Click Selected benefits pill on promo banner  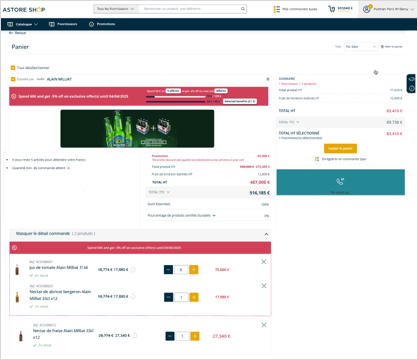click(240, 101)
